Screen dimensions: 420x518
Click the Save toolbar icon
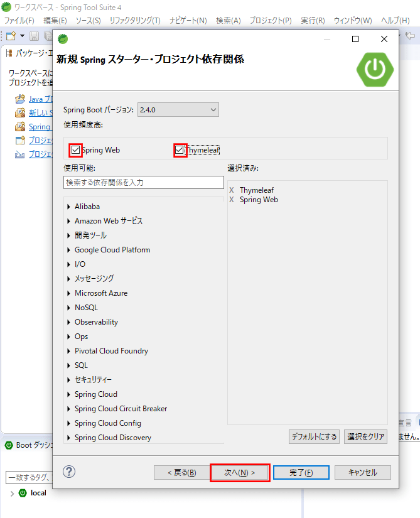35,36
